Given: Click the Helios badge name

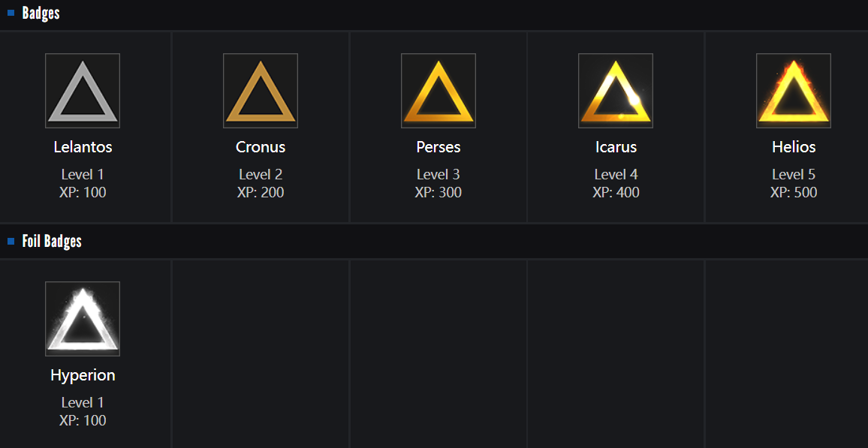Looking at the screenshot, I should [x=794, y=147].
